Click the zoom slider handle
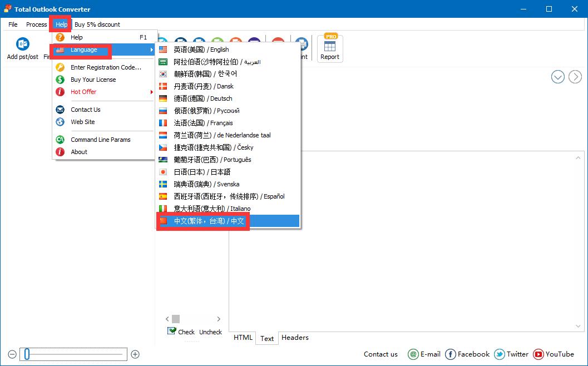The height and width of the screenshot is (366, 588). click(27, 354)
